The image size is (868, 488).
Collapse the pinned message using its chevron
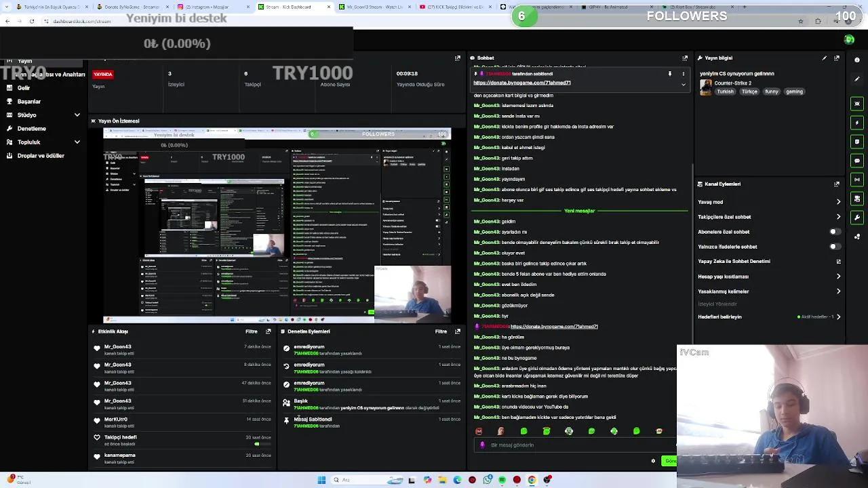[684, 84]
